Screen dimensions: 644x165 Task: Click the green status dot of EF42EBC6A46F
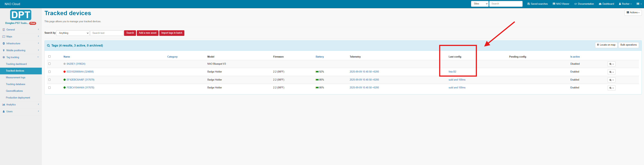click(64, 80)
